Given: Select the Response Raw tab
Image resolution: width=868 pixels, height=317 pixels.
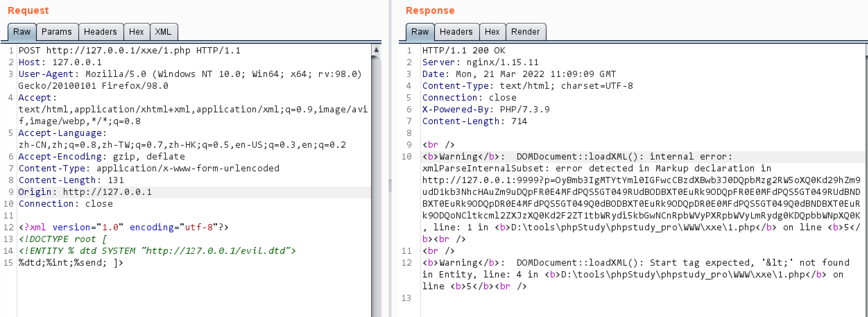Looking at the screenshot, I should 420,32.
